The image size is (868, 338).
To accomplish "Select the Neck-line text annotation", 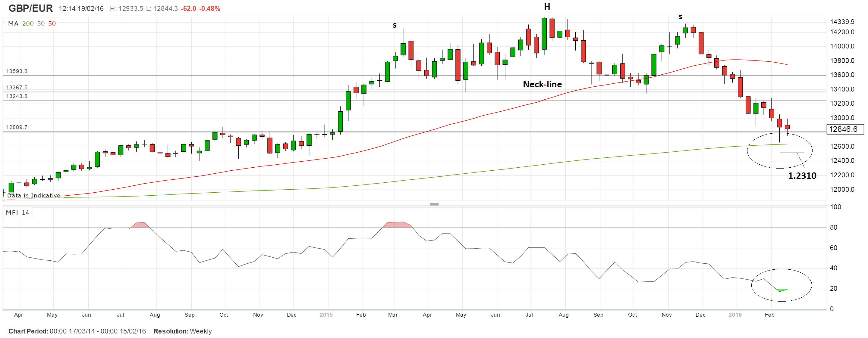I will (x=542, y=84).
